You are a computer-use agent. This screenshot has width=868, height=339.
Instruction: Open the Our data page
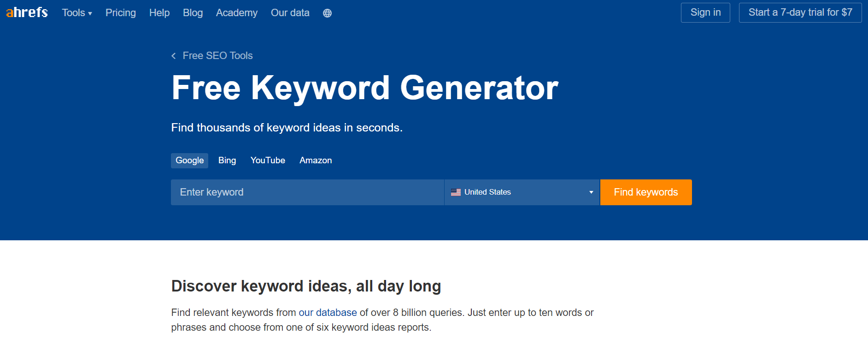(x=290, y=13)
